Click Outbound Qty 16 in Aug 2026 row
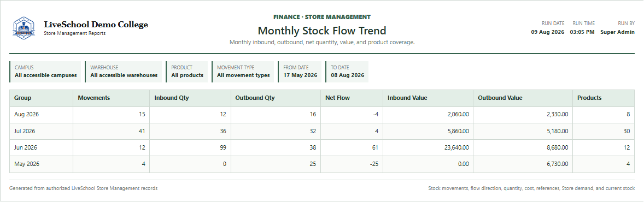Viewport: 644px width, 202px height. (276, 115)
